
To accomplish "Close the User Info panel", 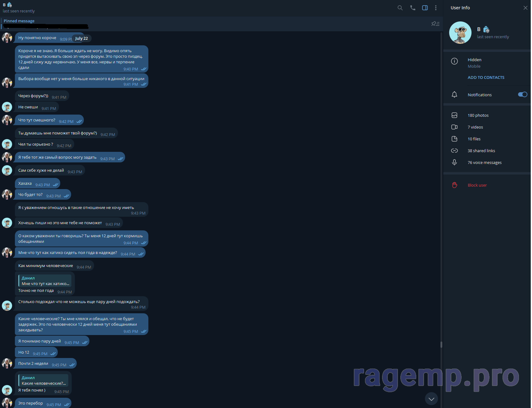I will 525,8.
